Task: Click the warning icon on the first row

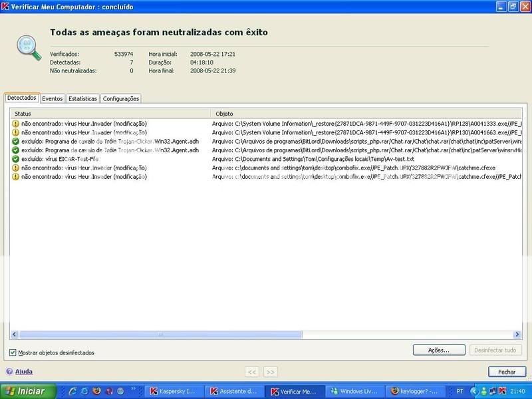Action: point(15,124)
